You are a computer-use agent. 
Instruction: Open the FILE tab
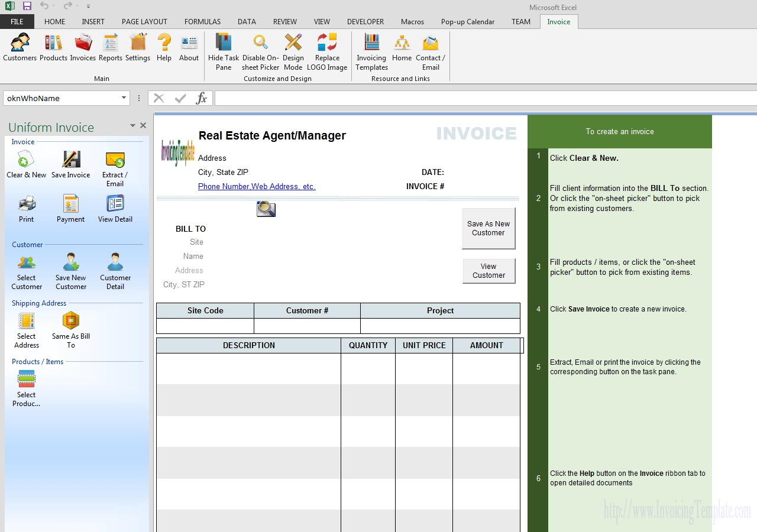pos(17,21)
